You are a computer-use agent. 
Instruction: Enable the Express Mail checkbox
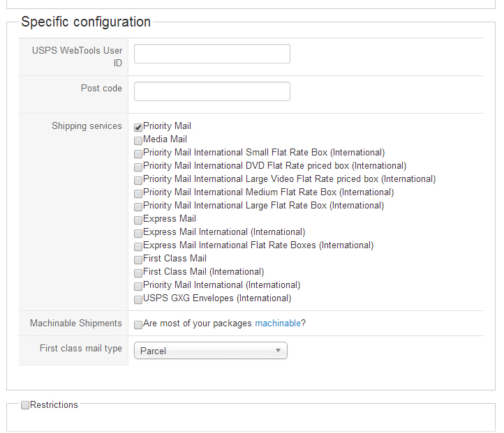point(138,220)
